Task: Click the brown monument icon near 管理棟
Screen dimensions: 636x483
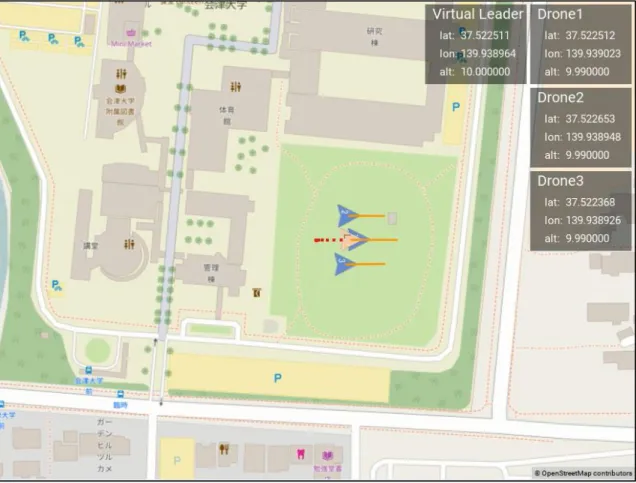Action: (256, 292)
